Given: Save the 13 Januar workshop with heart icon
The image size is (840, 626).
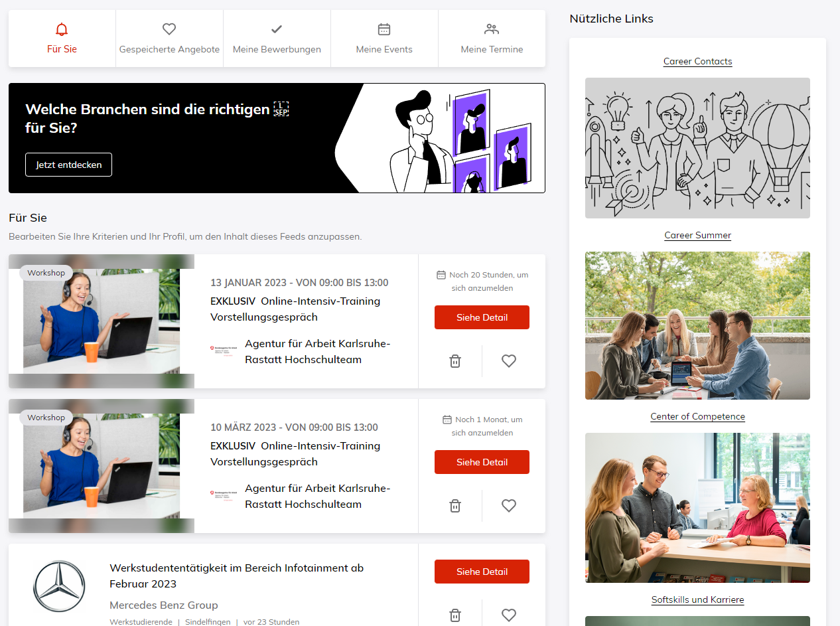Looking at the screenshot, I should 509,361.
